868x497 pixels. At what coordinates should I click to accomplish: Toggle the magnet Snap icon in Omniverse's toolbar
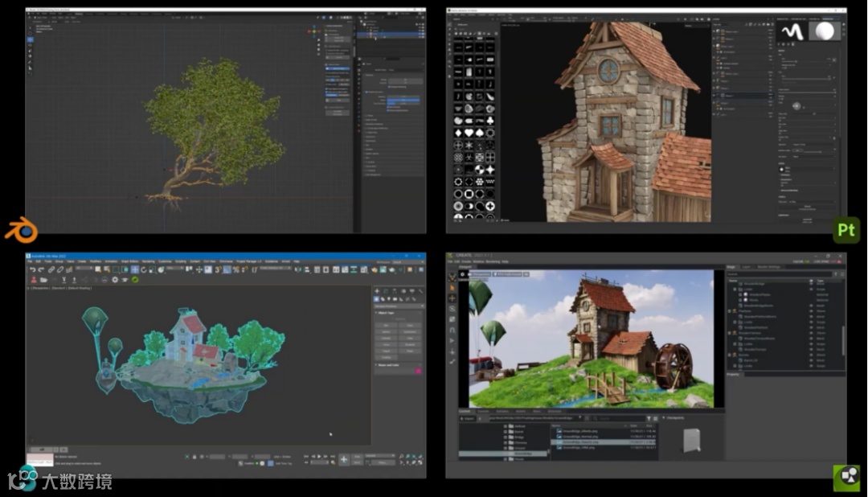(x=452, y=330)
